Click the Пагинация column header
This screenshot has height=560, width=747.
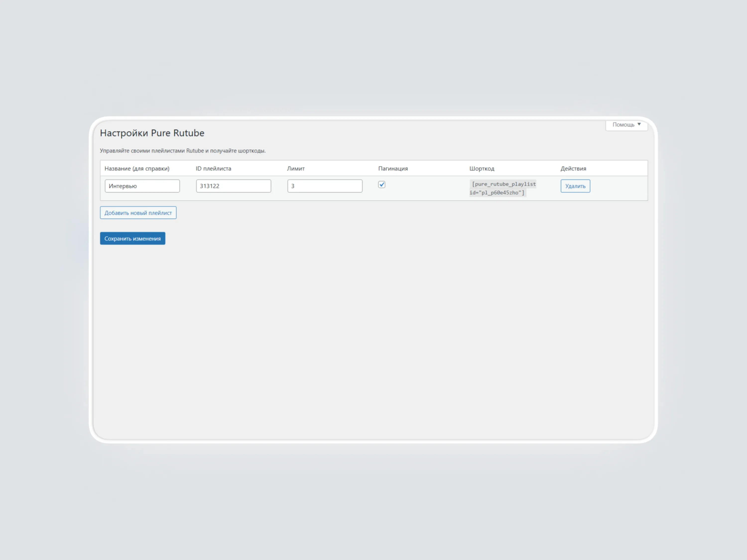coord(393,168)
